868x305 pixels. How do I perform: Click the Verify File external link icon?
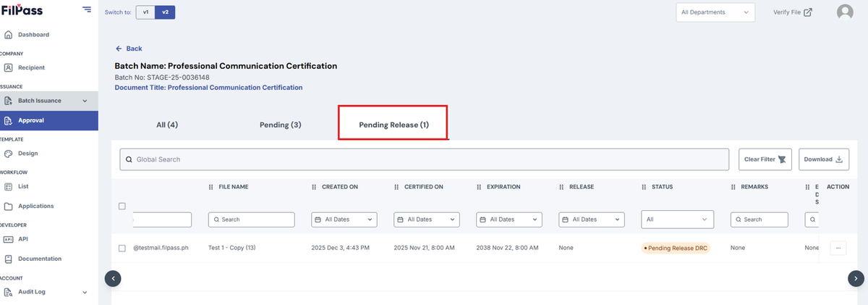click(x=808, y=12)
